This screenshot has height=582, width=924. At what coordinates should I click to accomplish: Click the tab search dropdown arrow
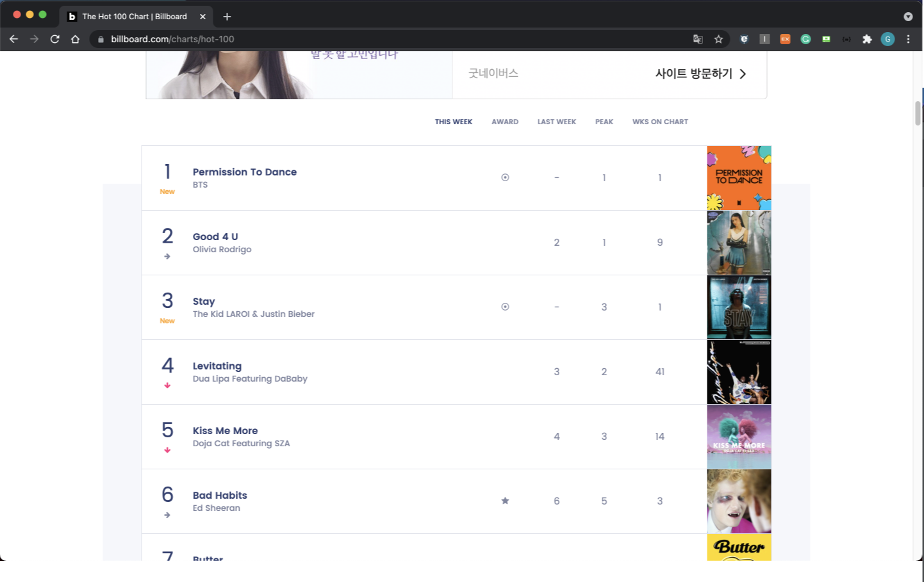(908, 17)
